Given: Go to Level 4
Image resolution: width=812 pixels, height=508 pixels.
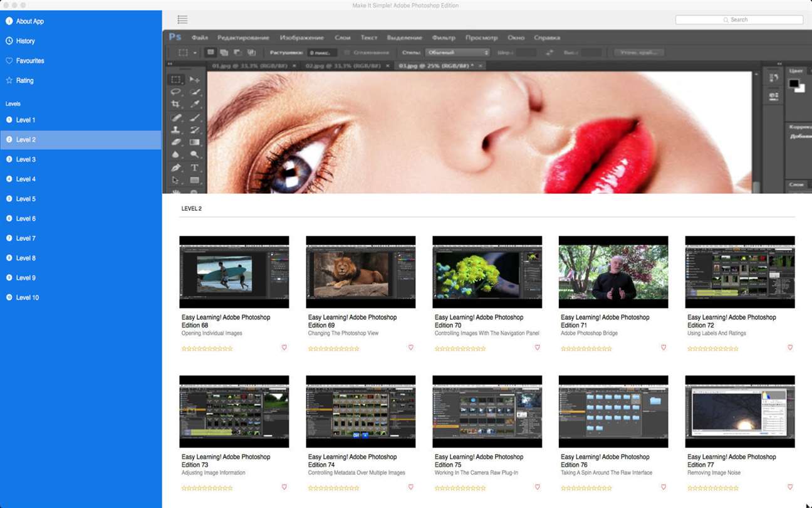Looking at the screenshot, I should (81, 179).
